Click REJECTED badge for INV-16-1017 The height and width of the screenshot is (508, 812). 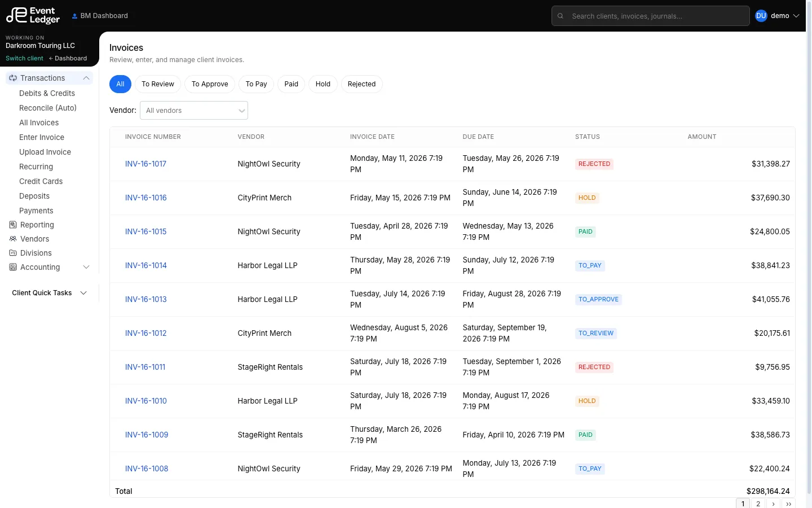tap(594, 164)
